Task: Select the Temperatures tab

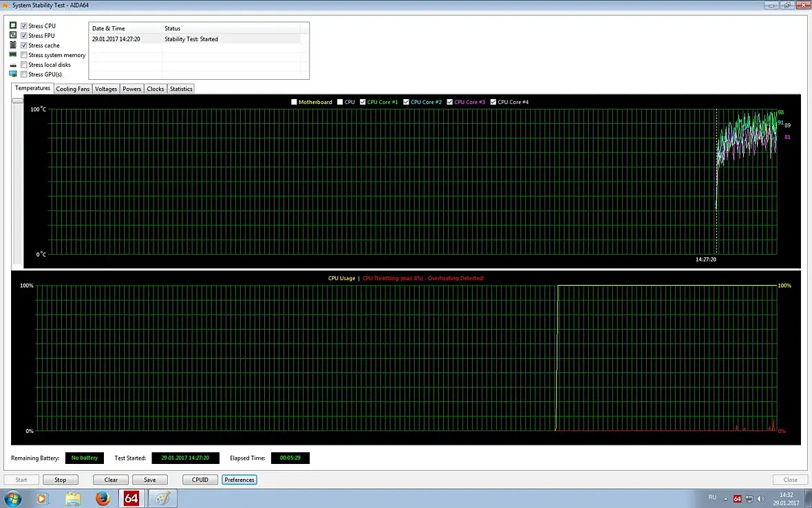Action: coord(32,89)
